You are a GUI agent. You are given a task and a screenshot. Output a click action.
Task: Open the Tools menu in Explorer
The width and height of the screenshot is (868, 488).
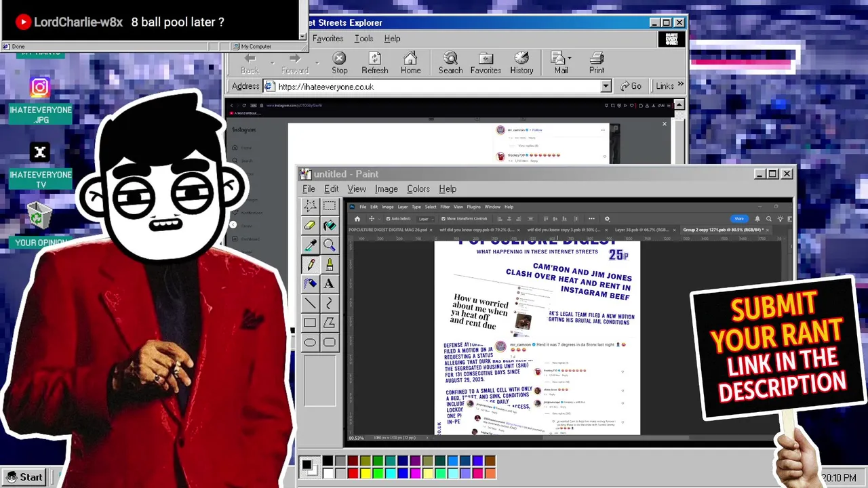[x=363, y=39]
